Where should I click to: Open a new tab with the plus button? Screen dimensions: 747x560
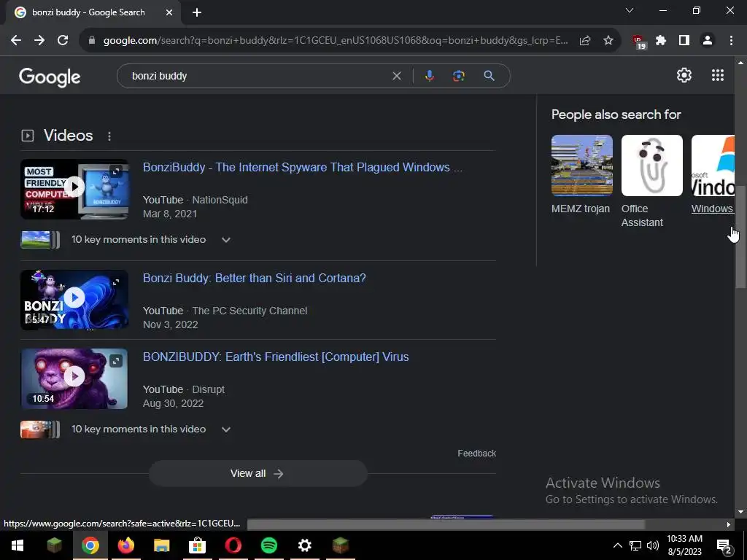197,13
